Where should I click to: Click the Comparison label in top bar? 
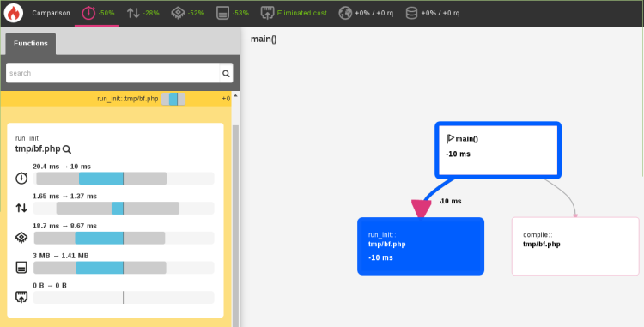tap(51, 13)
